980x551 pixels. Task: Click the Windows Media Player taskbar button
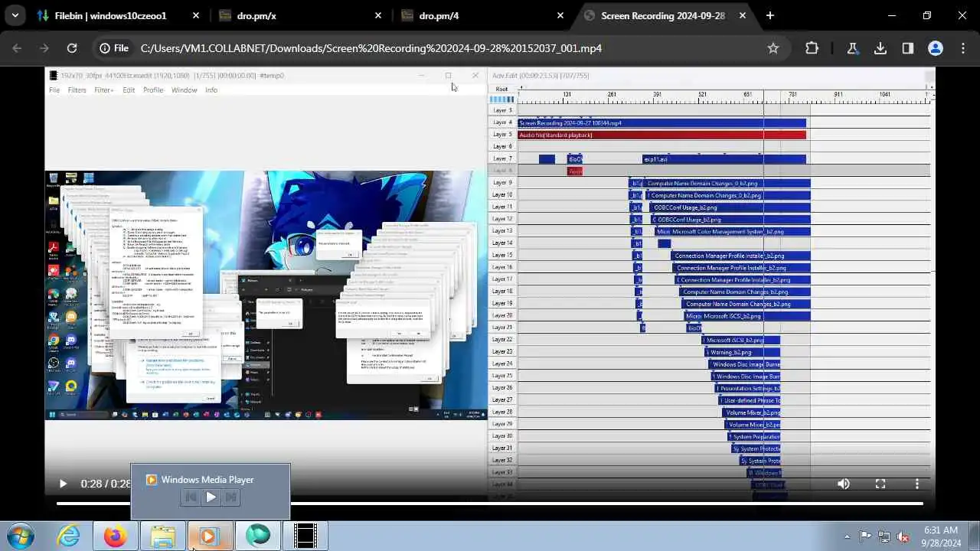point(211,536)
